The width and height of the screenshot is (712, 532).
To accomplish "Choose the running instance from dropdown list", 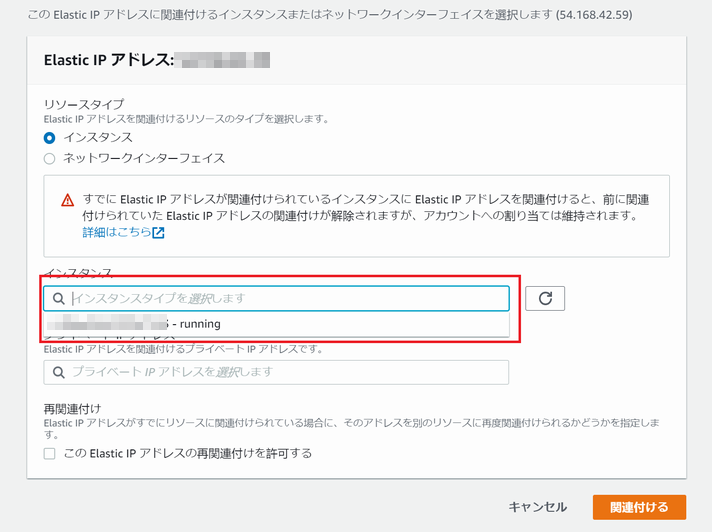I will 276,324.
